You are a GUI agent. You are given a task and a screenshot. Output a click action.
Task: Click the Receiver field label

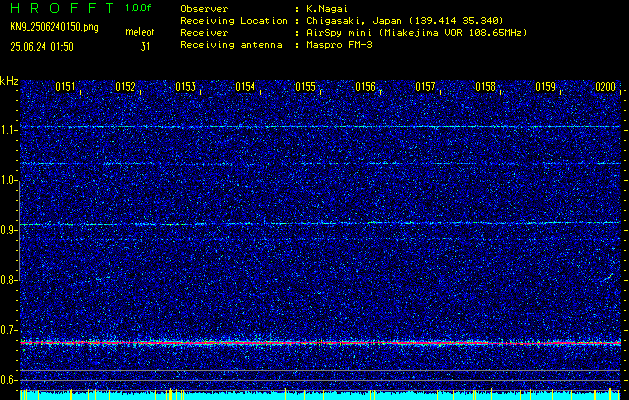[204, 33]
